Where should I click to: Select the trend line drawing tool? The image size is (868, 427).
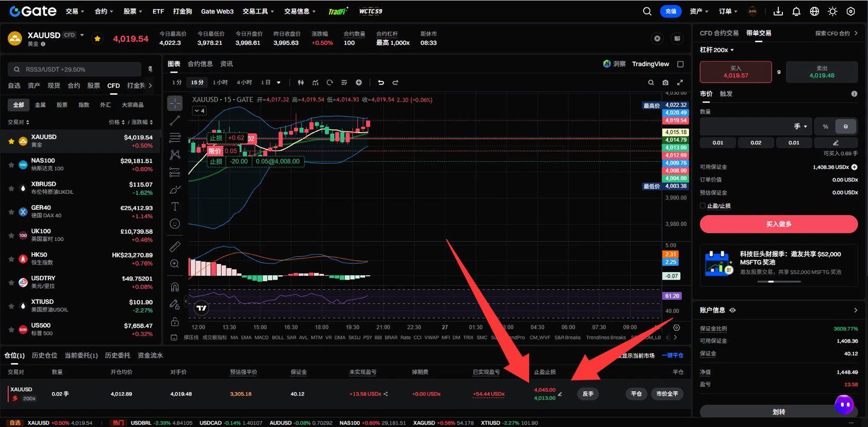click(x=175, y=121)
